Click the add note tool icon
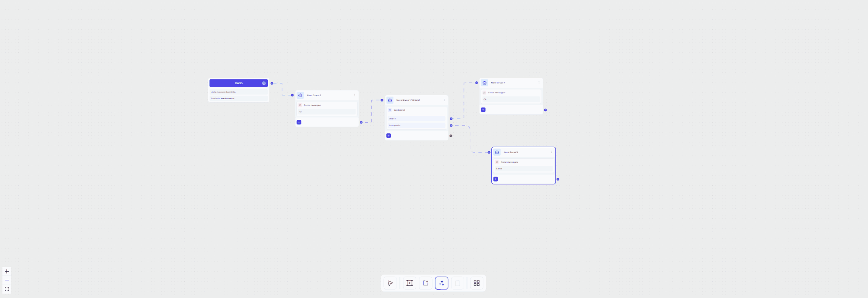 pyautogui.click(x=425, y=283)
